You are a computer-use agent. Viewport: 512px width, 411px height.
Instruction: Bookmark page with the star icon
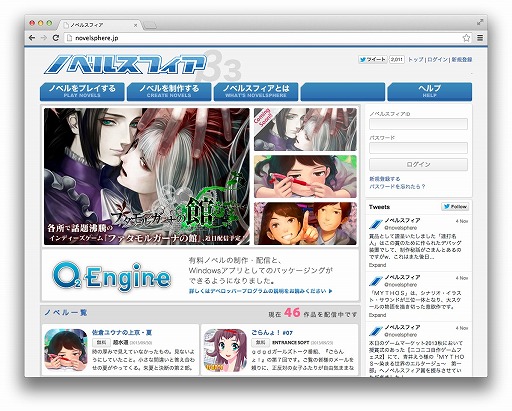[466, 38]
